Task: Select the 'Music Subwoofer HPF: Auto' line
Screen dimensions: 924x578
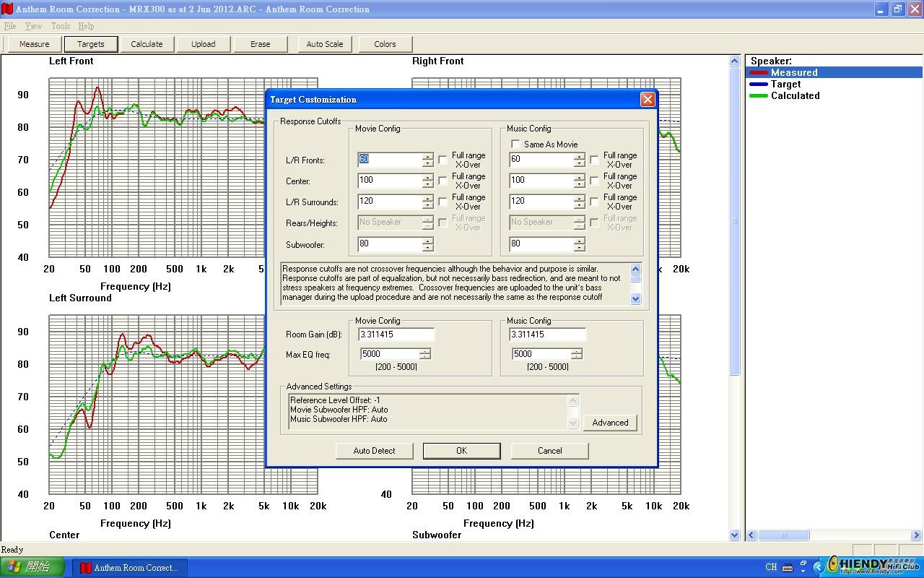Action: click(x=339, y=419)
